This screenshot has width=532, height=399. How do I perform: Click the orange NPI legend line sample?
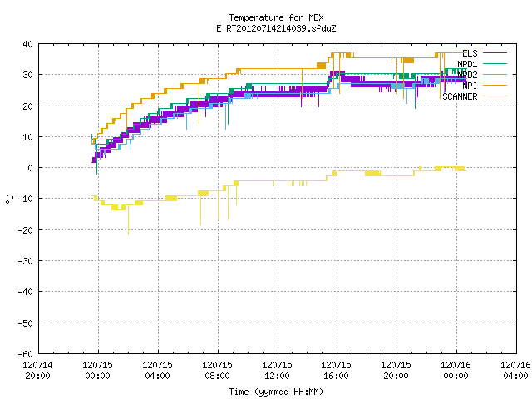click(495, 85)
